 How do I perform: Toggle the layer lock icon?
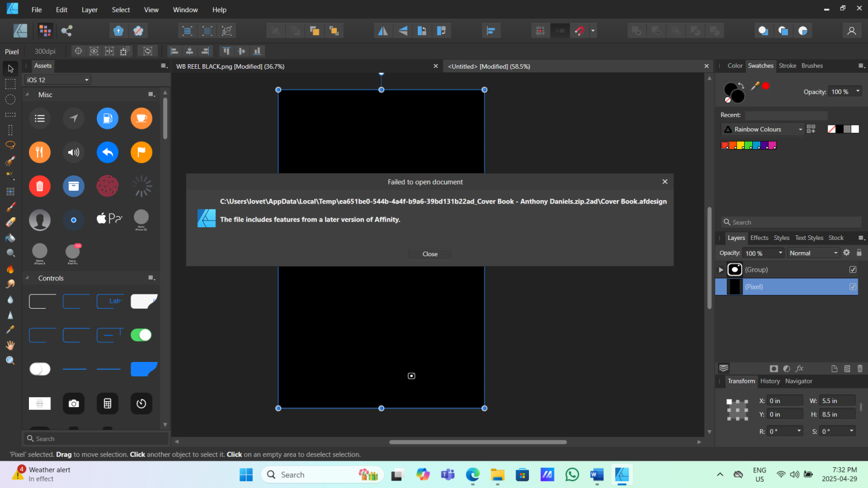click(859, 253)
